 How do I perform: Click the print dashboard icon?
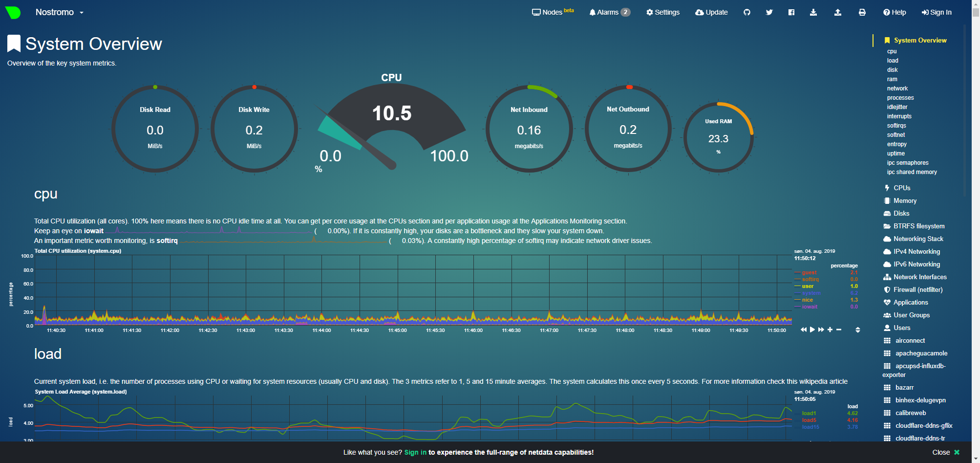coord(862,12)
